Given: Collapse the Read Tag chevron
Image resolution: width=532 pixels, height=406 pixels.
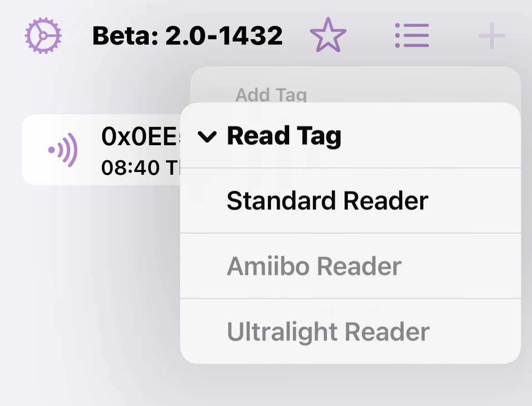Looking at the screenshot, I should (207, 136).
